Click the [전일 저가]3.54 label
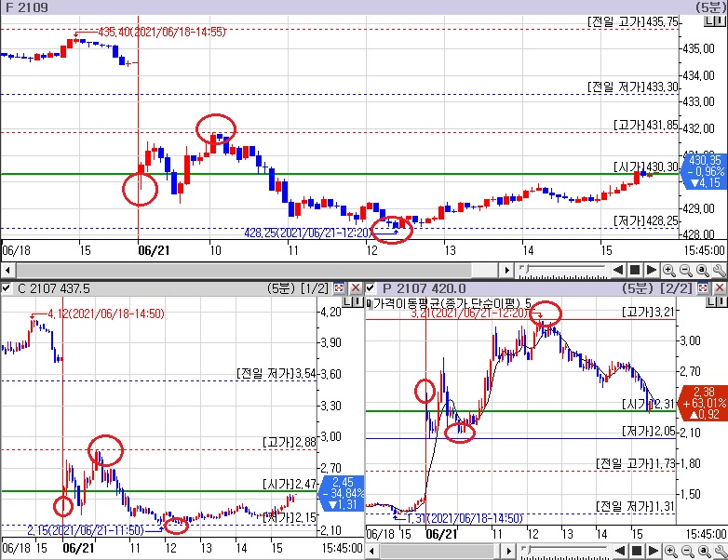The height and width of the screenshot is (560, 728). [x=276, y=373]
